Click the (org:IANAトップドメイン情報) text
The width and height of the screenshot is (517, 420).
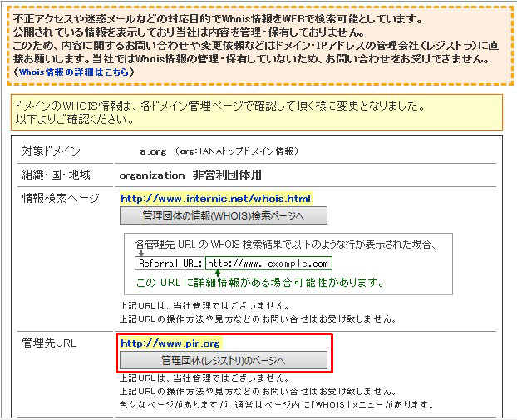(237, 151)
